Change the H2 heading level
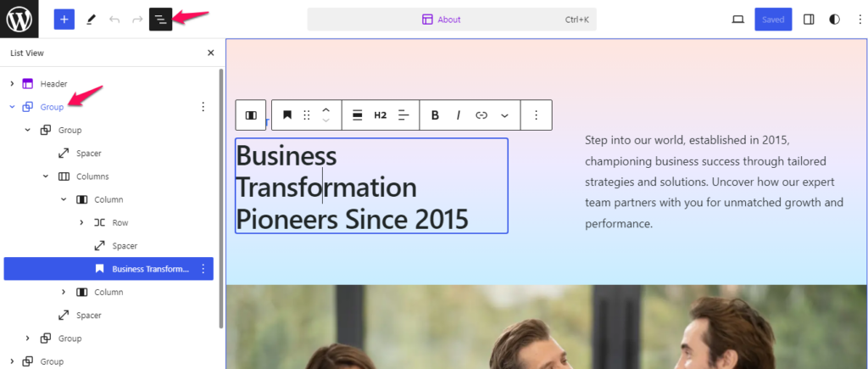Screen dimensions: 868x369 (x=381, y=115)
